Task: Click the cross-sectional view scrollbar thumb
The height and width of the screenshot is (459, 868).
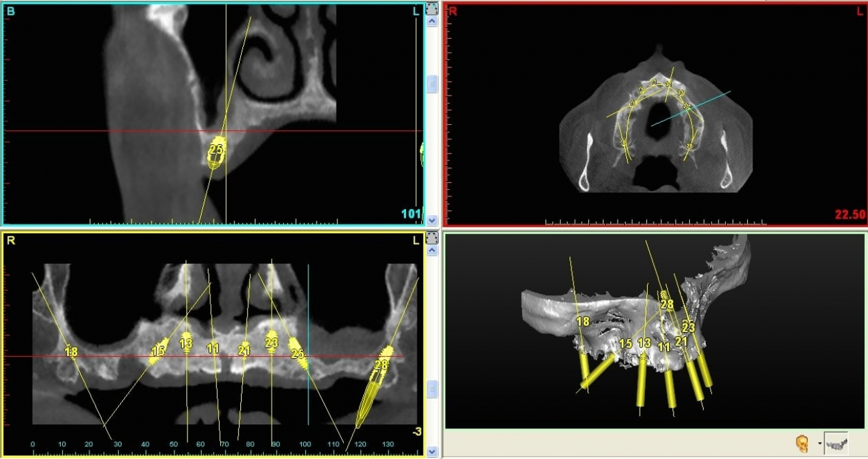Action: click(x=431, y=84)
